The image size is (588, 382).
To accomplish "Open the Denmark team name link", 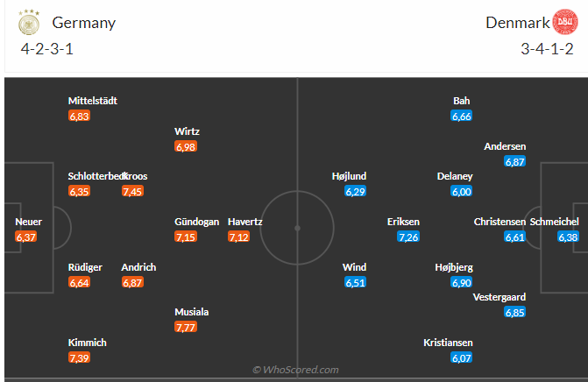I will tap(517, 23).
